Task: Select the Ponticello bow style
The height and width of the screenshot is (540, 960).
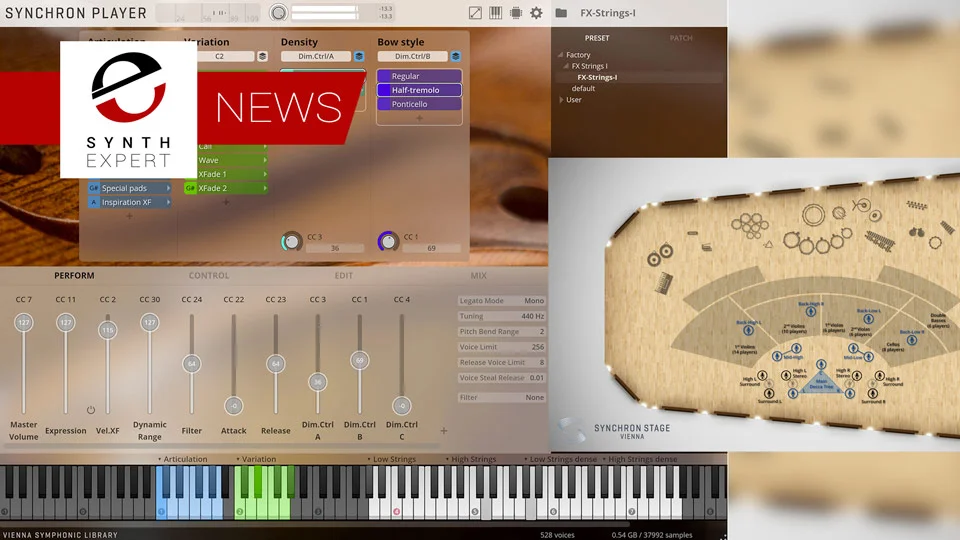Action: point(419,104)
